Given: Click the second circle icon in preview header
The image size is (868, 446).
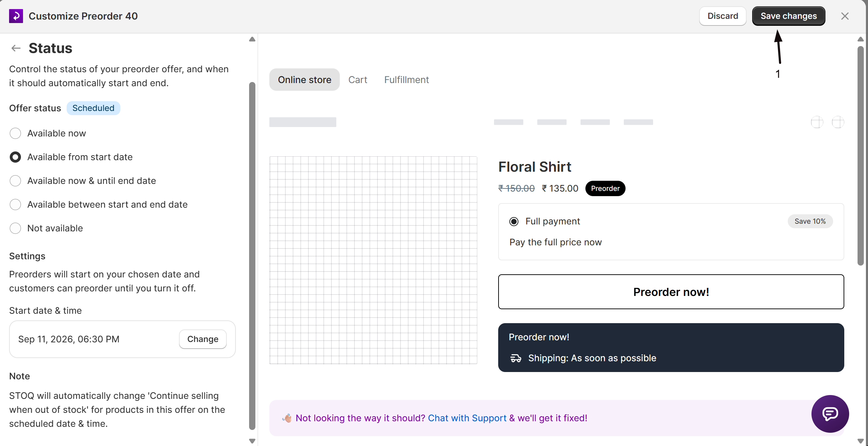Looking at the screenshot, I should click(838, 122).
